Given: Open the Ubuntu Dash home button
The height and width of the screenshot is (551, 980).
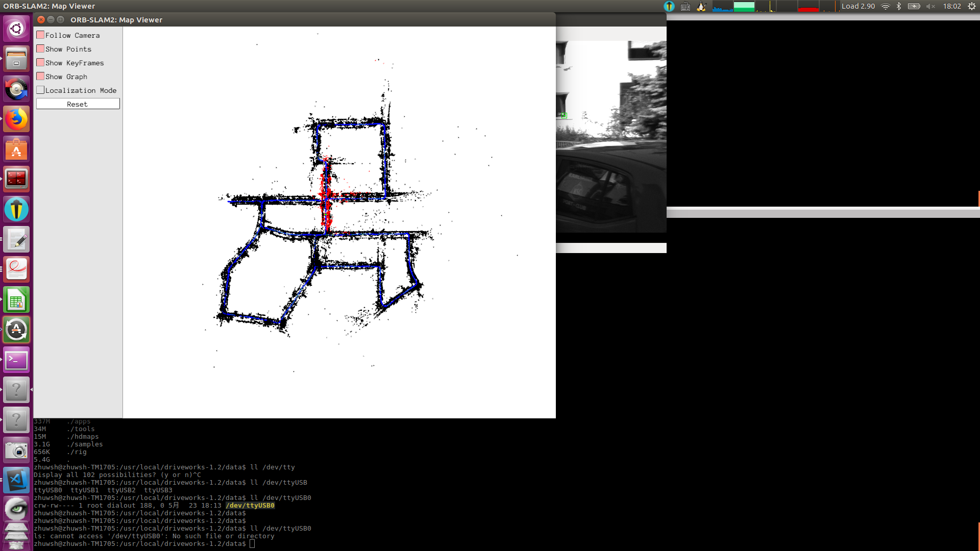Looking at the screenshot, I should pos(16,29).
